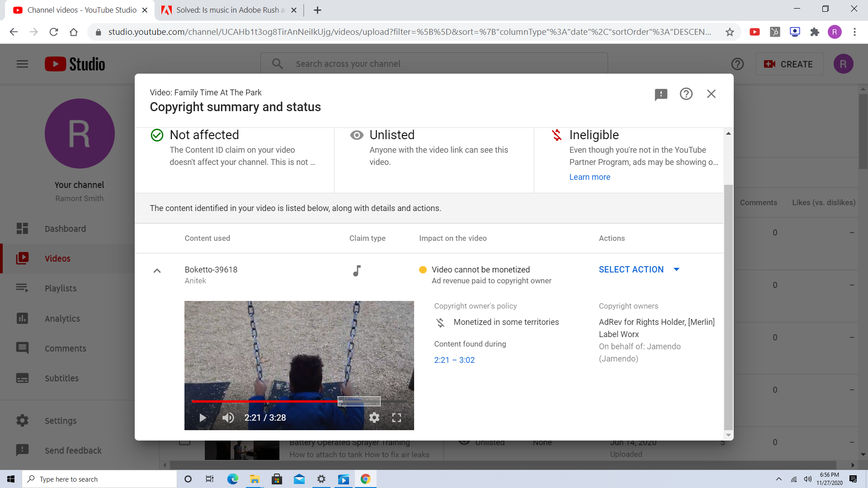Click the CREATE button
This screenshot has height=488, width=868.
(789, 64)
